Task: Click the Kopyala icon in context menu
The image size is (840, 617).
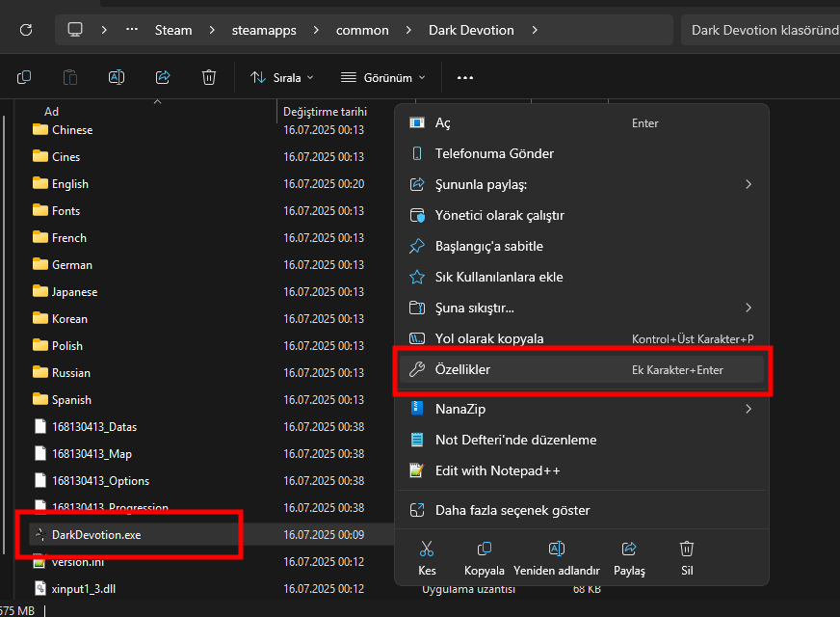Action: [485, 549]
